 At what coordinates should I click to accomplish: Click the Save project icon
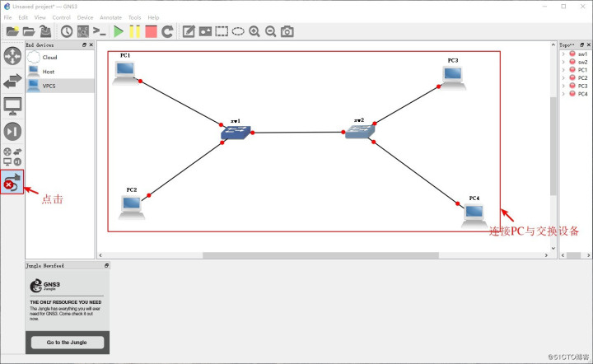pos(45,31)
